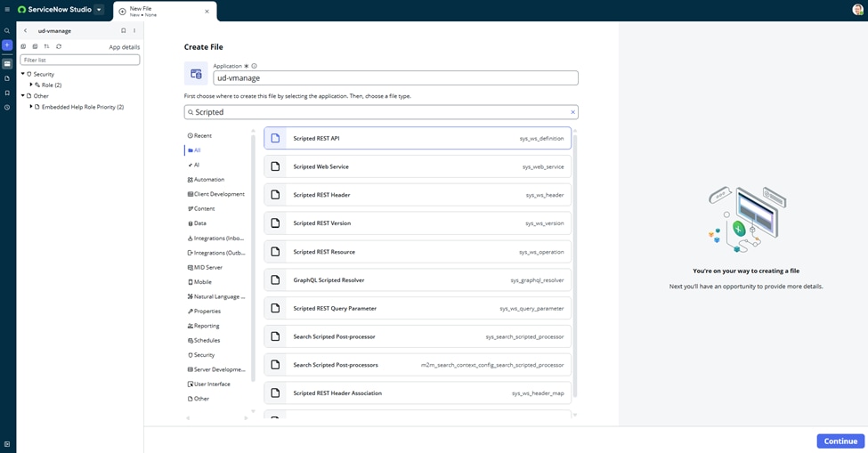Click the search icon in left sidebar
Viewport: 868px width, 453px height.
click(7, 31)
